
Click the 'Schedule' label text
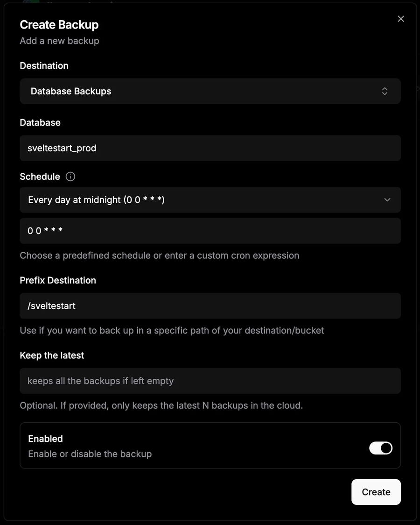coord(40,177)
